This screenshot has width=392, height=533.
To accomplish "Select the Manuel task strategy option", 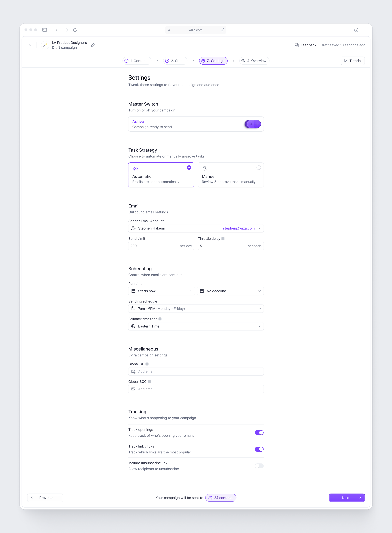I will point(231,175).
